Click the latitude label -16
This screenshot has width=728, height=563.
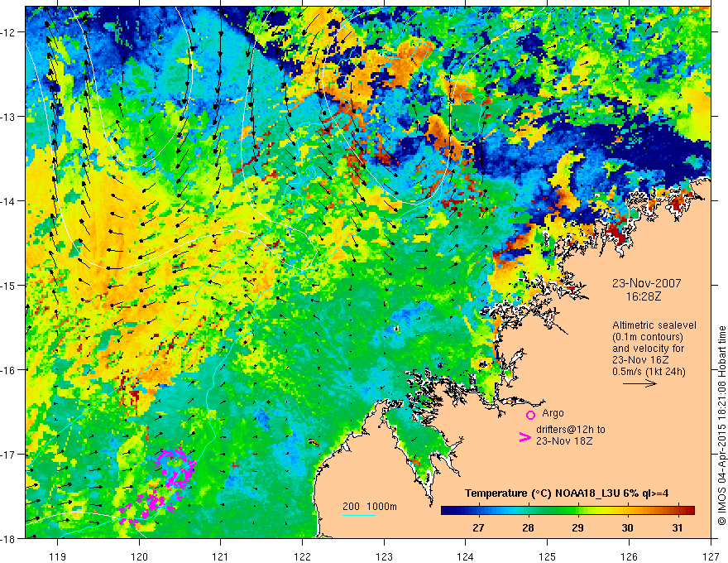[9, 370]
